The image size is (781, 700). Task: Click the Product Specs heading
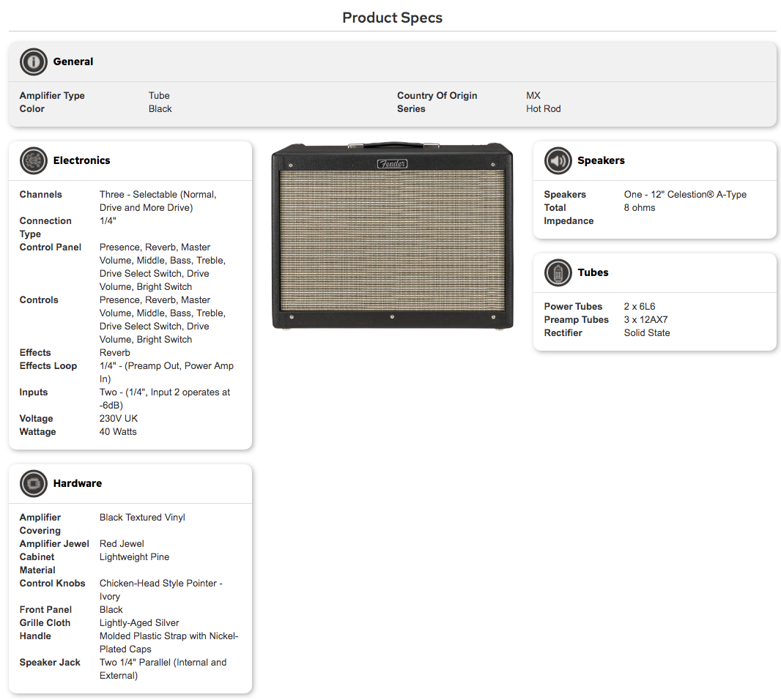click(x=392, y=18)
